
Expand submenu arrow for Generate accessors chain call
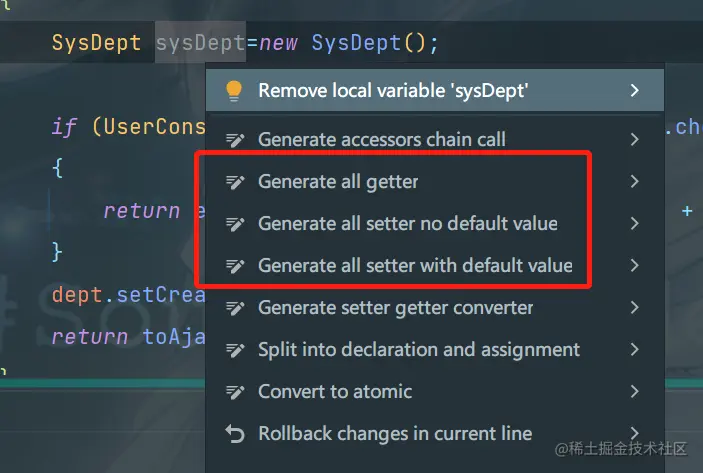(635, 140)
